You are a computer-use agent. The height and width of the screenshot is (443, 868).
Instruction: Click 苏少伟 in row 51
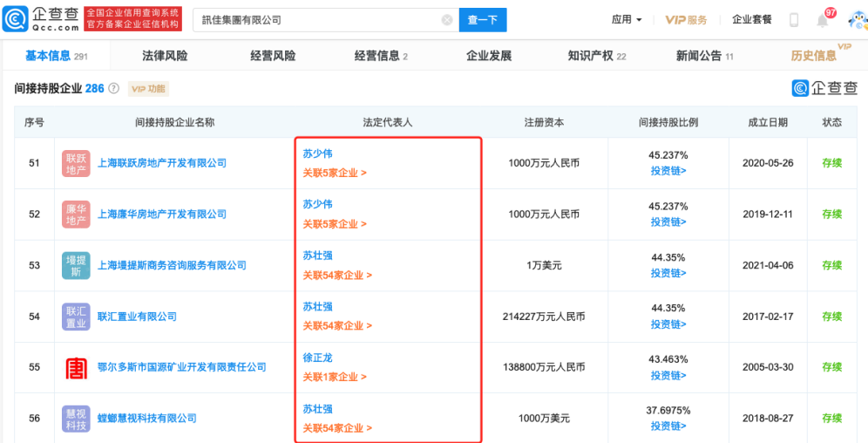click(x=318, y=154)
